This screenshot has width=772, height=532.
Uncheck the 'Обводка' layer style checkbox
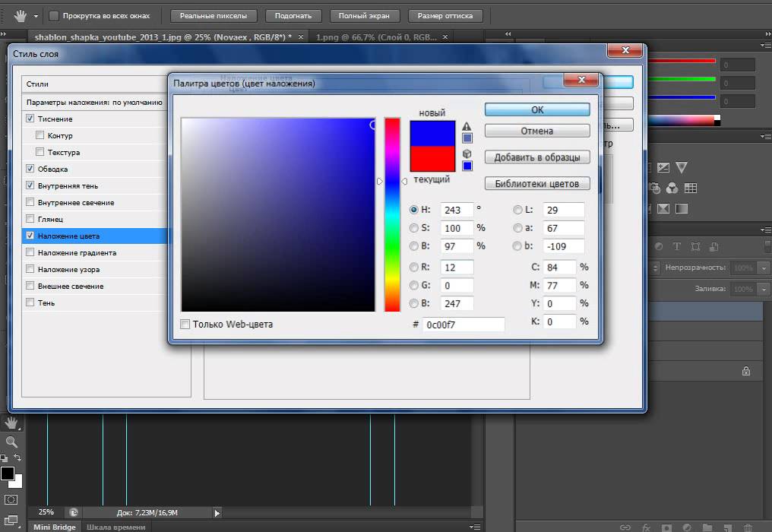point(30,169)
